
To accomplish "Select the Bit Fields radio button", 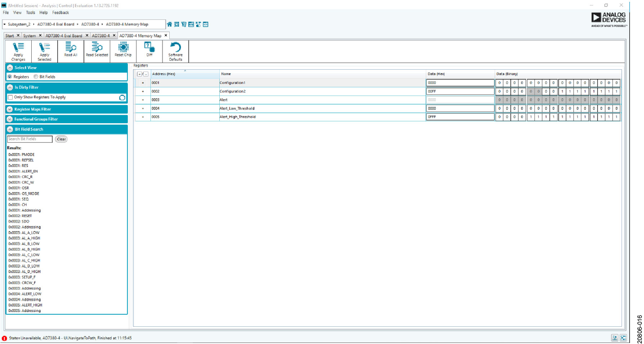I will tap(36, 77).
